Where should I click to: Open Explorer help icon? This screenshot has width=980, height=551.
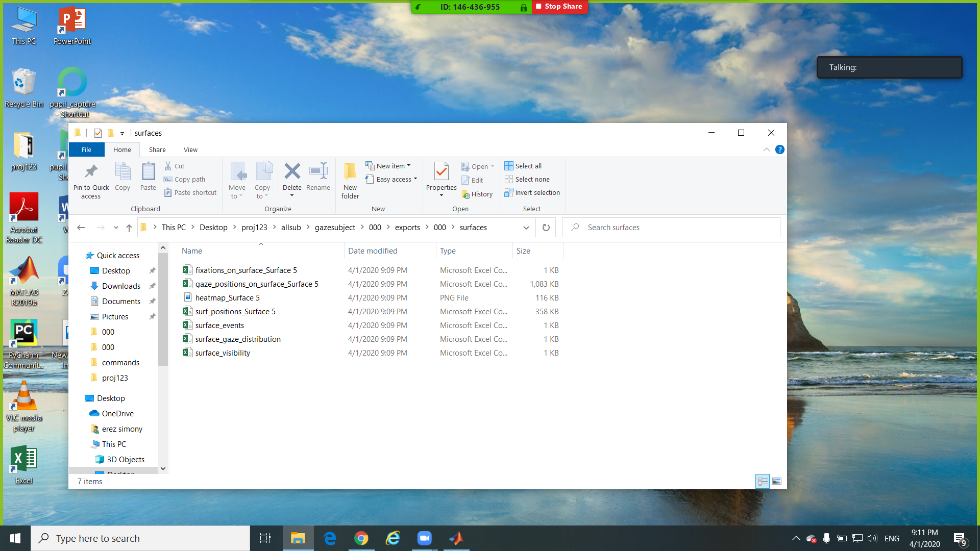tap(779, 149)
